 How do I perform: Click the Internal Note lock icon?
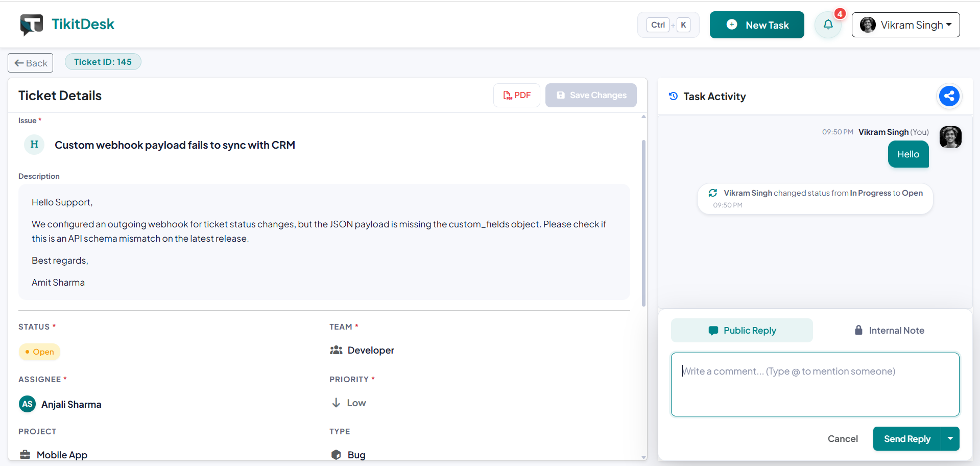[x=858, y=330]
